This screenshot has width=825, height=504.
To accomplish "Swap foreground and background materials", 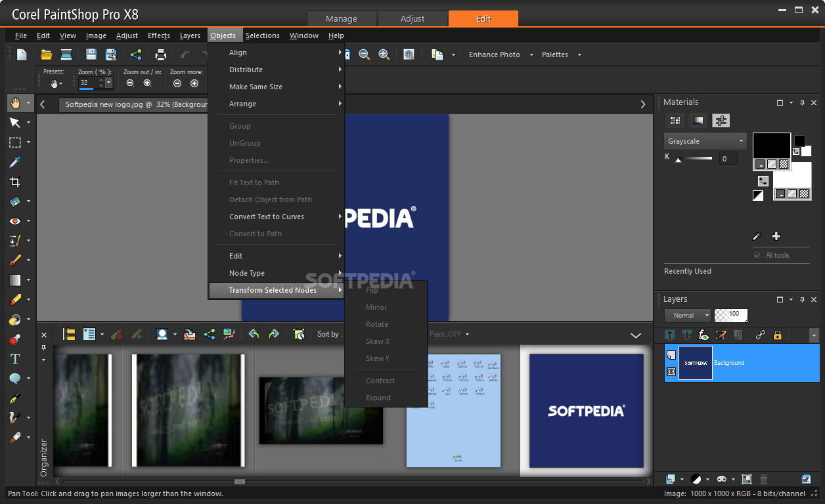I will tap(763, 180).
